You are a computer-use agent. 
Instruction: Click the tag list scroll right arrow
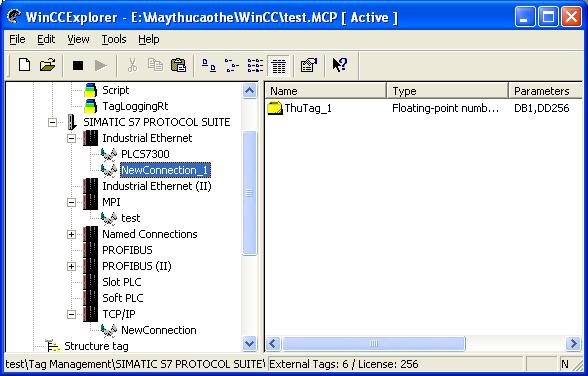(573, 343)
